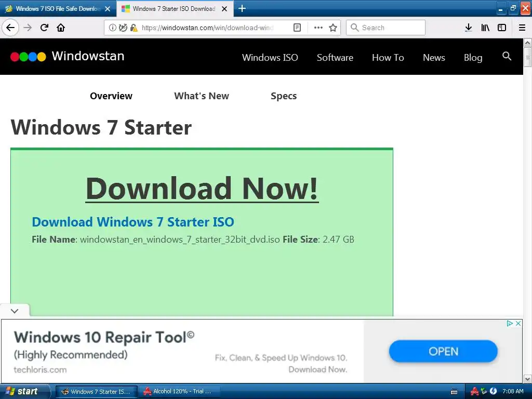Switch to What's New section tab

[x=202, y=96]
